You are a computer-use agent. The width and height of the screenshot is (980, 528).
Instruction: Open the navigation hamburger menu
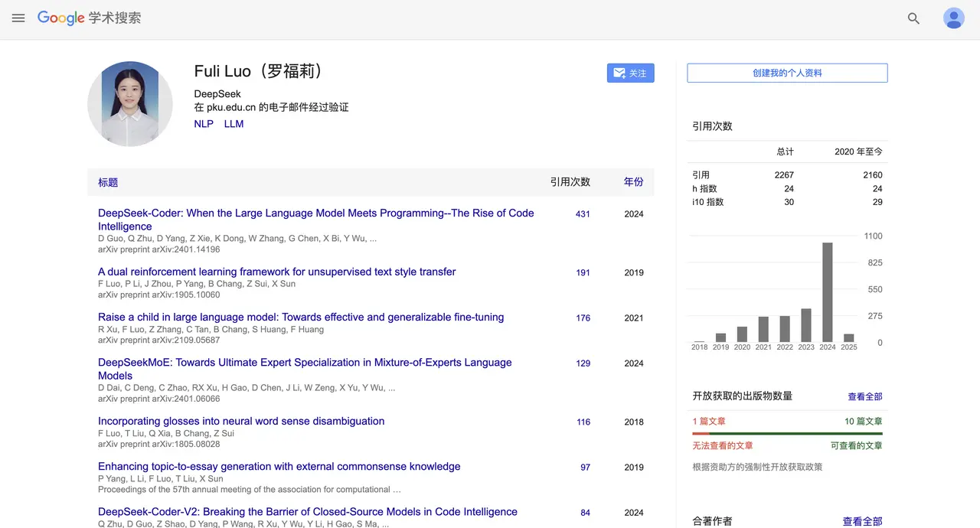click(18, 18)
